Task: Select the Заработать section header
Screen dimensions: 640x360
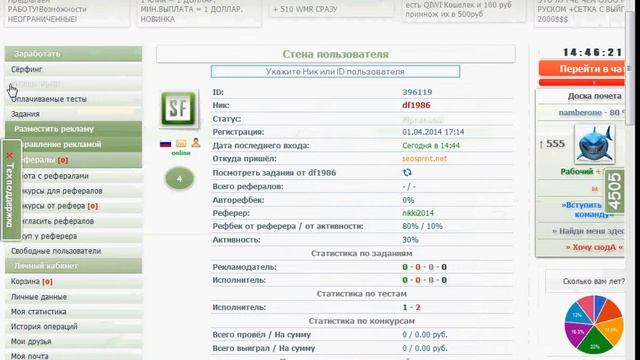Action: [73, 54]
